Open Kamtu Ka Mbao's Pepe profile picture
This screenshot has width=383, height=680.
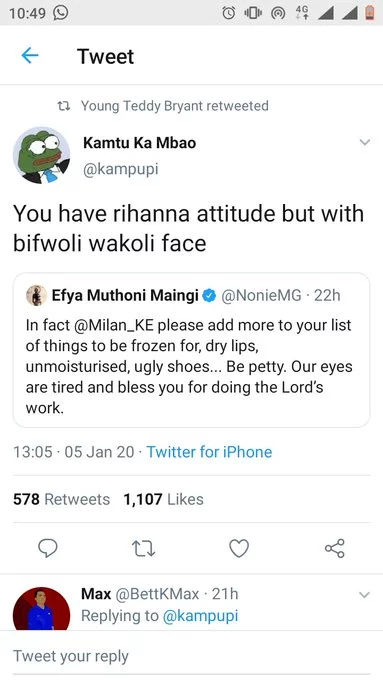point(42,155)
